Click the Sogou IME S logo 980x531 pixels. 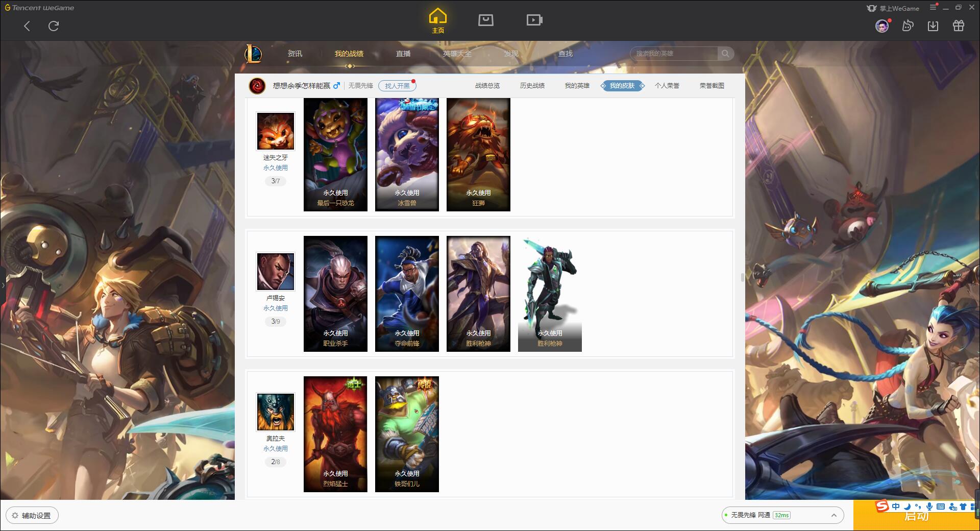click(x=882, y=506)
